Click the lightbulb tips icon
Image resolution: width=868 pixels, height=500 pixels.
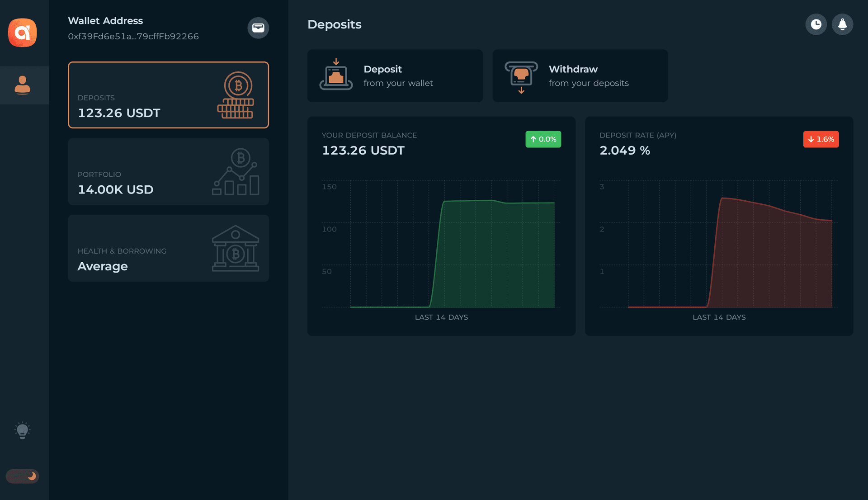(x=22, y=430)
